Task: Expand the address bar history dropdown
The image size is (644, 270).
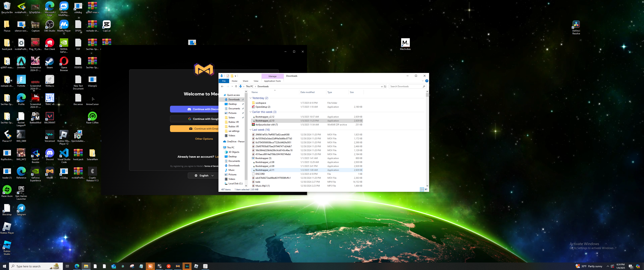Action: [x=382, y=86]
